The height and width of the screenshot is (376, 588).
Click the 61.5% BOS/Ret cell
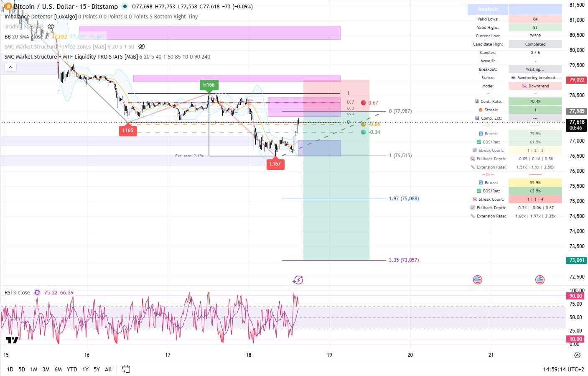pos(535,142)
